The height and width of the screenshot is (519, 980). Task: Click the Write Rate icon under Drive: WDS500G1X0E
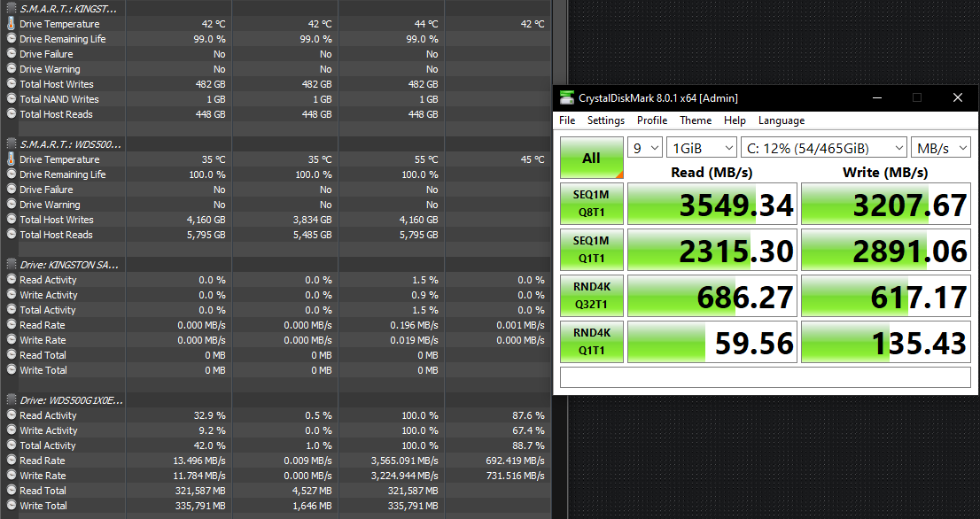point(12,476)
